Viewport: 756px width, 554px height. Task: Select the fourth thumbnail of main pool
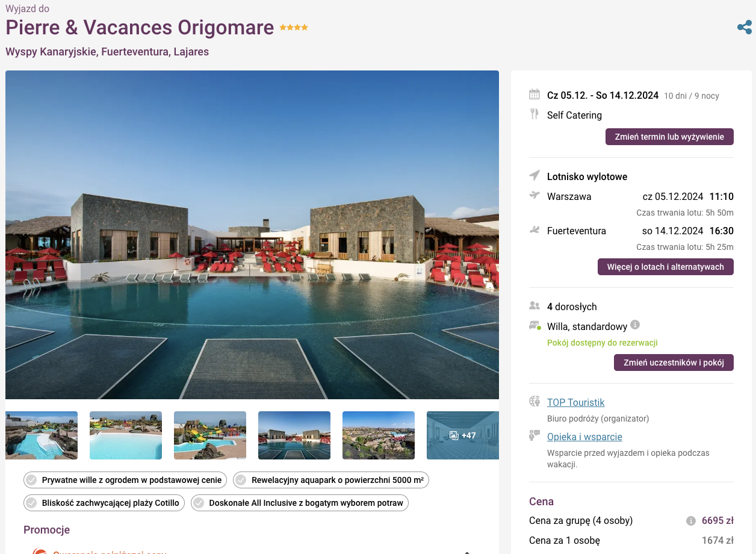pyautogui.click(x=294, y=435)
